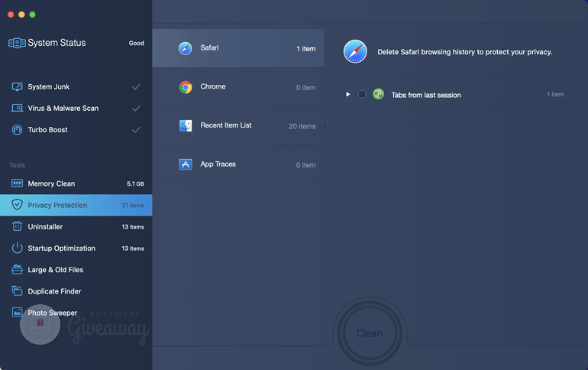588x370 pixels.
Task: Select the App Traces row label
Action: tap(218, 164)
